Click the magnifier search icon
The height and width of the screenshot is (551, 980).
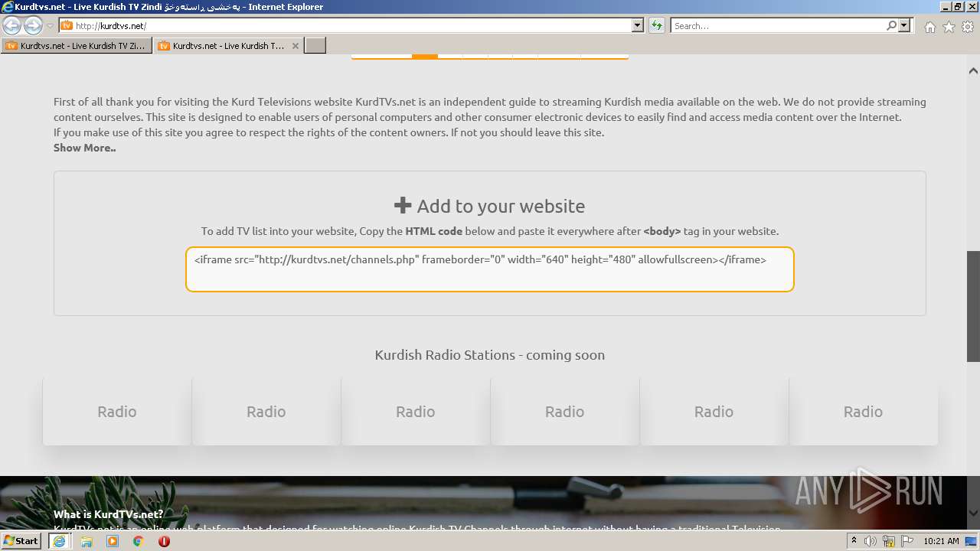891,25
